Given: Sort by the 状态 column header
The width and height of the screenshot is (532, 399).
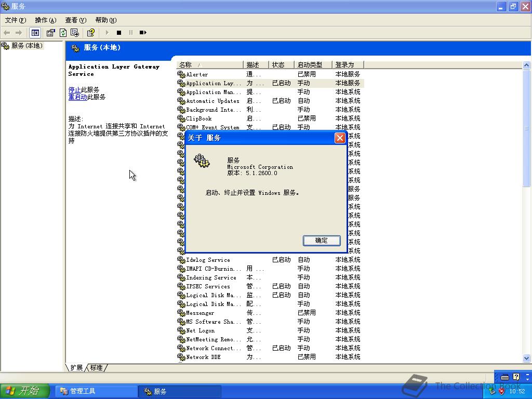Looking at the screenshot, I should click(281, 65).
